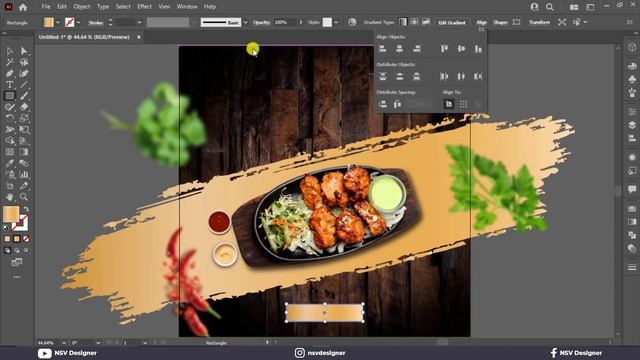Select the Direct Selection tool
This screenshot has width=640, height=360.
(x=24, y=51)
